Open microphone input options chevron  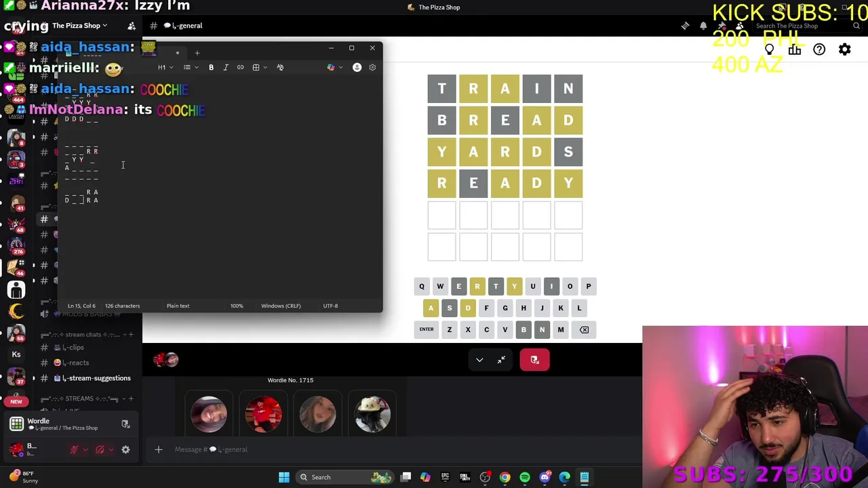coord(85,449)
